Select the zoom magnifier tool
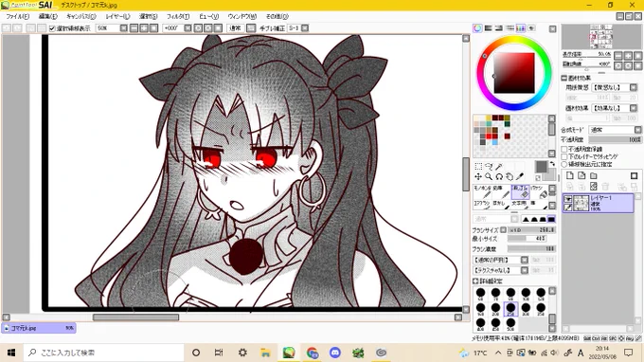 (489, 176)
